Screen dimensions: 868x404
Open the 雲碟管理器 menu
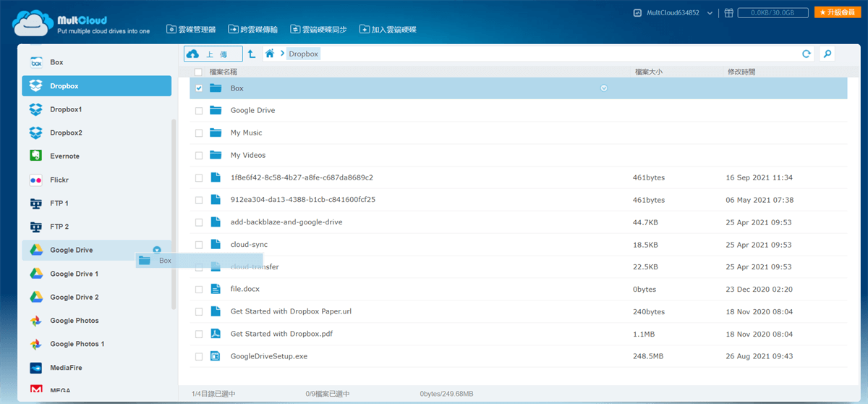[191, 30]
